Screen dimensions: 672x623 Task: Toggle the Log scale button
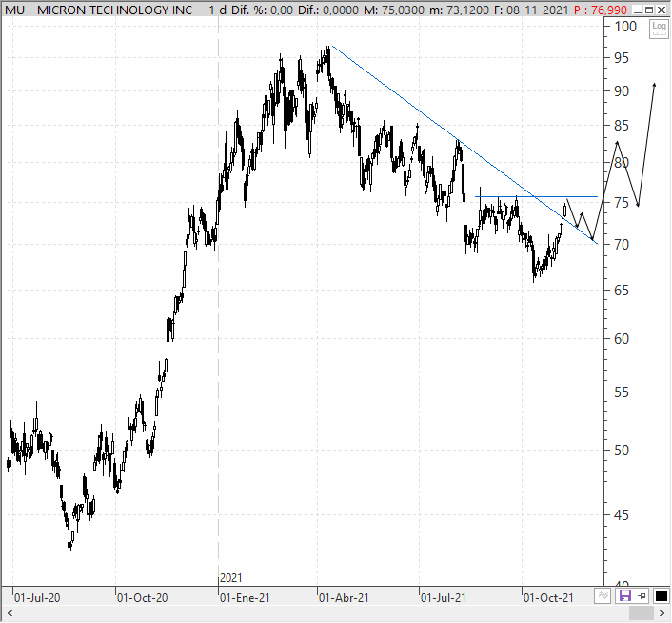(659, 29)
